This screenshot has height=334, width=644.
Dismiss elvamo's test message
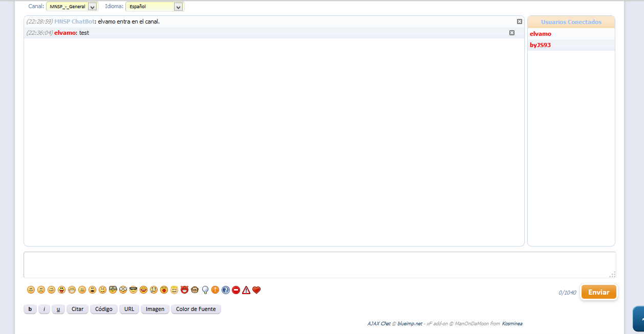pyautogui.click(x=511, y=32)
